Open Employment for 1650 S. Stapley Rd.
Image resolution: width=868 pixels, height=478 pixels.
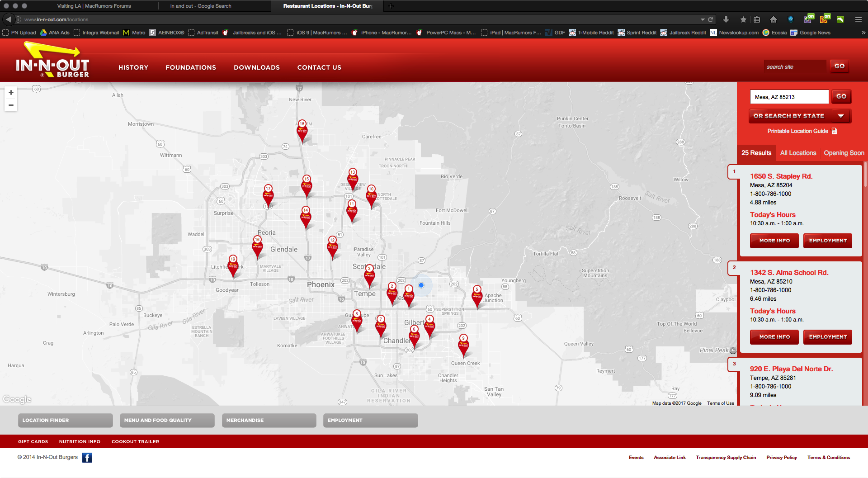coord(828,241)
